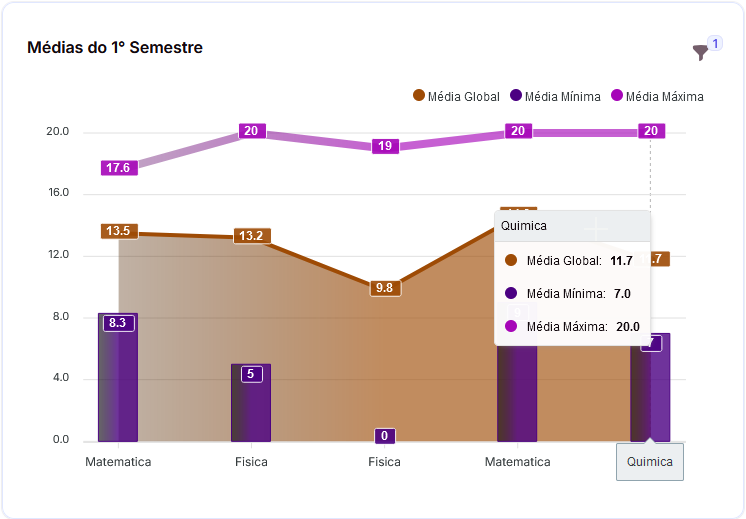This screenshot has width=746, height=519.
Task: Click the first Matematica axis label
Action: (118, 462)
